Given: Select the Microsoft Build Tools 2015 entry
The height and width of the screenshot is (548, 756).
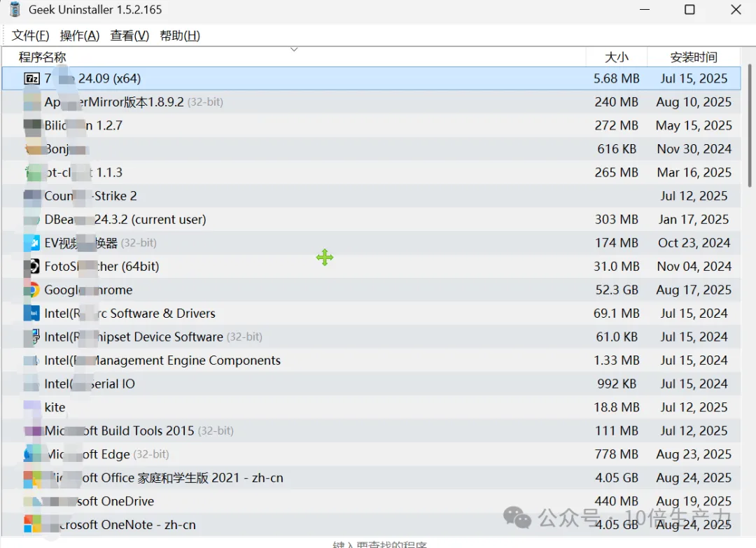Looking at the screenshot, I should [372, 431].
